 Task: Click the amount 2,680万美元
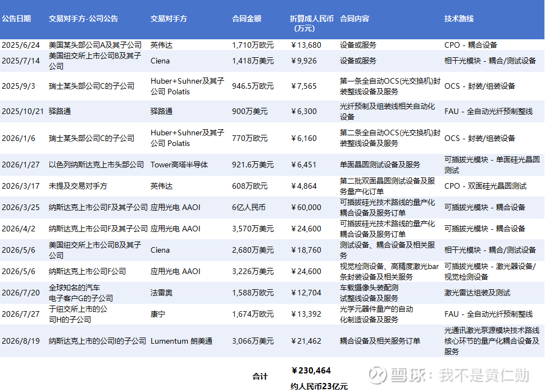253,250
